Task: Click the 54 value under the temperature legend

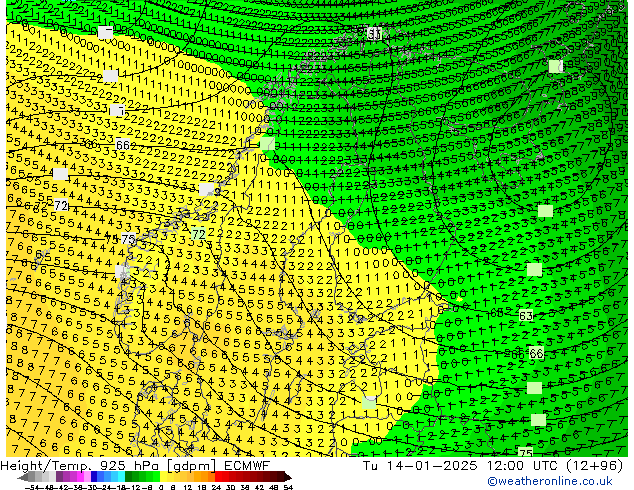Action: pyautogui.click(x=288, y=487)
